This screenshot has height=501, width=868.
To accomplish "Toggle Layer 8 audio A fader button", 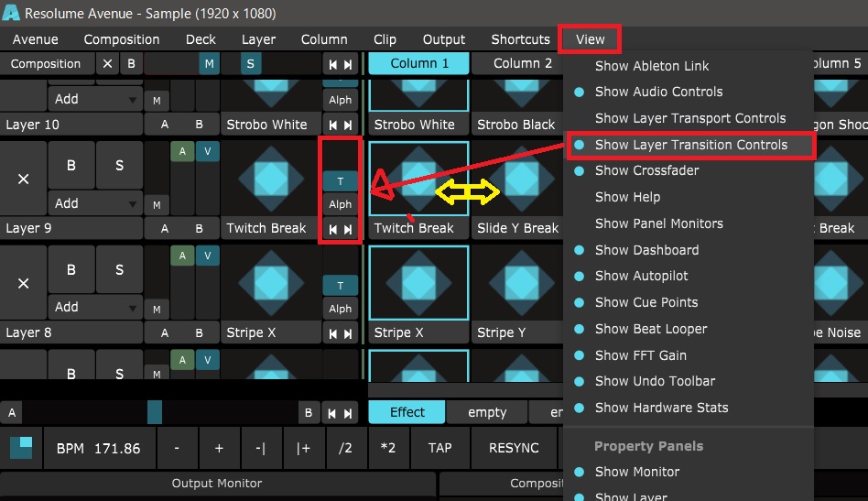I will [182, 256].
